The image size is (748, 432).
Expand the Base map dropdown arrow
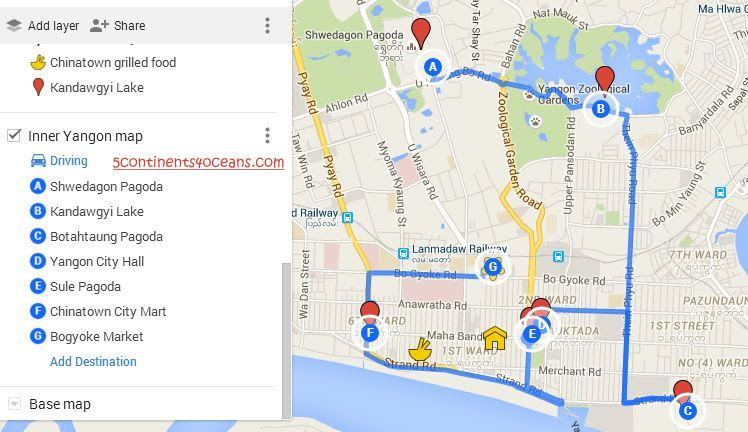pyautogui.click(x=14, y=404)
